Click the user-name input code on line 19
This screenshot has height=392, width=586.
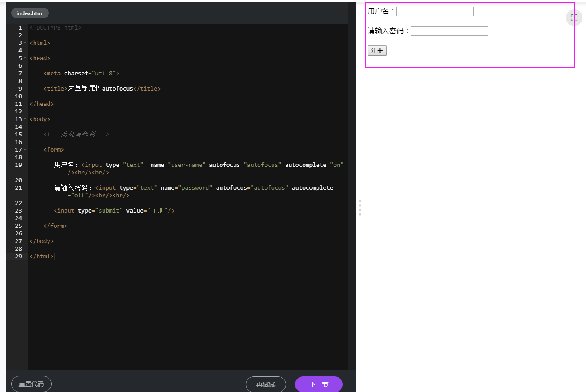(199, 169)
